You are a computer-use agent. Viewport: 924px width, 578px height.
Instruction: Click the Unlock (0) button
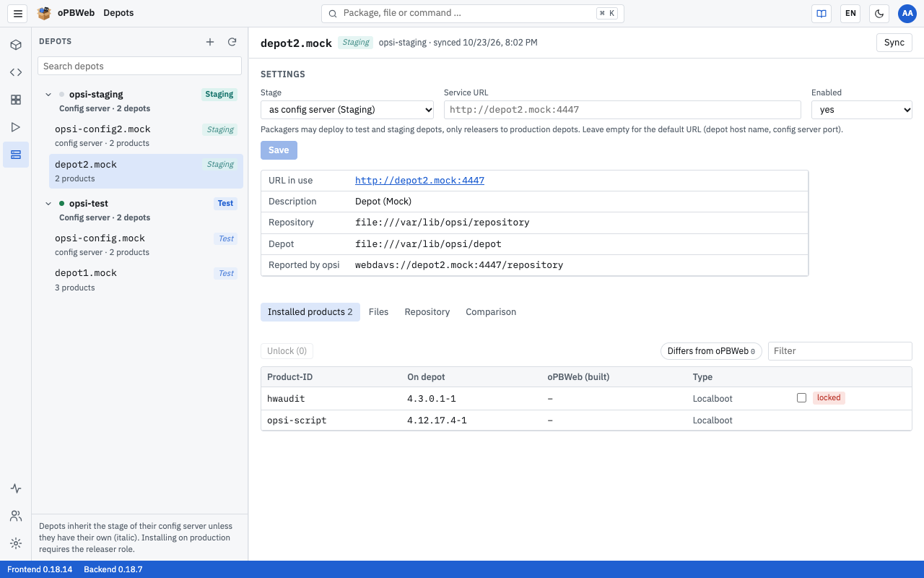tap(287, 351)
